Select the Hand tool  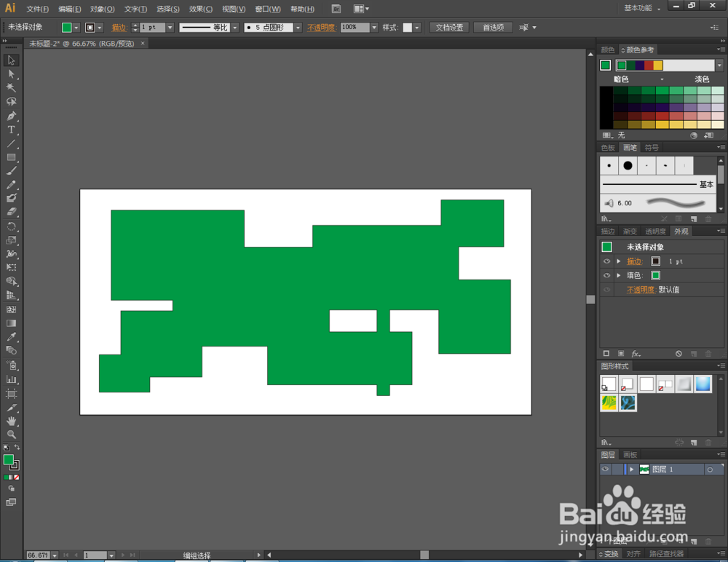coord(11,421)
